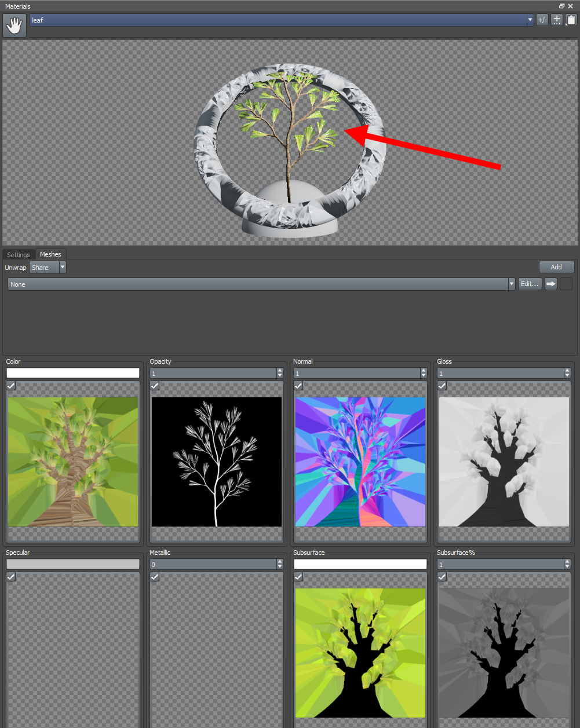Click the white Subsurface color swatch
The height and width of the screenshot is (728, 580).
click(360, 564)
